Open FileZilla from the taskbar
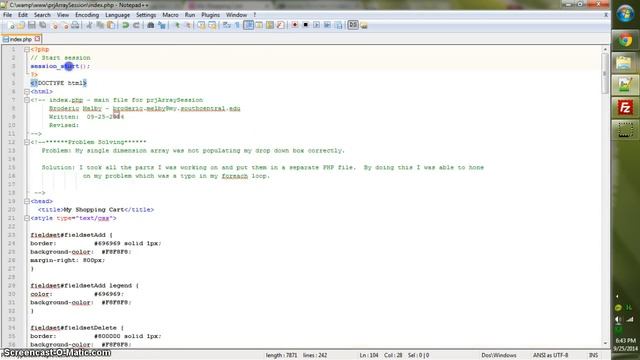Viewport: 640px width, 360px height. pos(625,108)
